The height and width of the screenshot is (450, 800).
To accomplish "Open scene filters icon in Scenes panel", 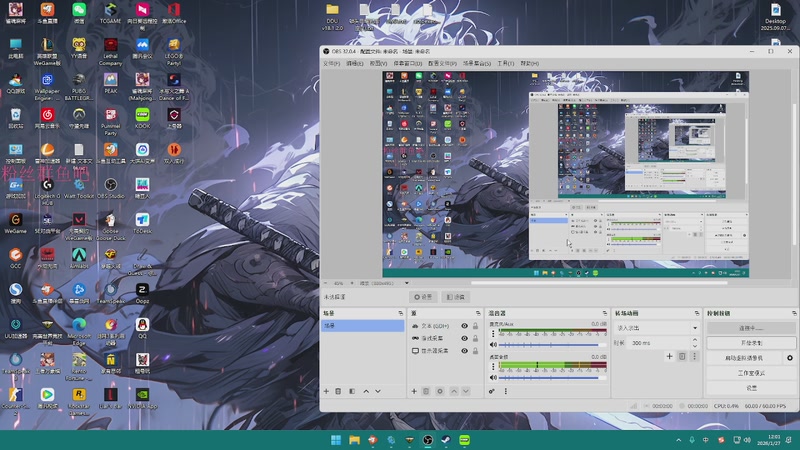I will coord(352,391).
